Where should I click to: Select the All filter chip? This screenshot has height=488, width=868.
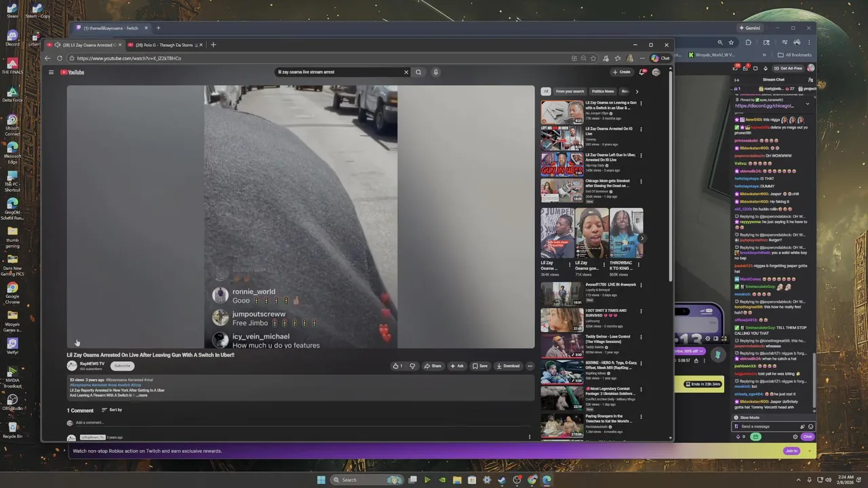click(545, 91)
